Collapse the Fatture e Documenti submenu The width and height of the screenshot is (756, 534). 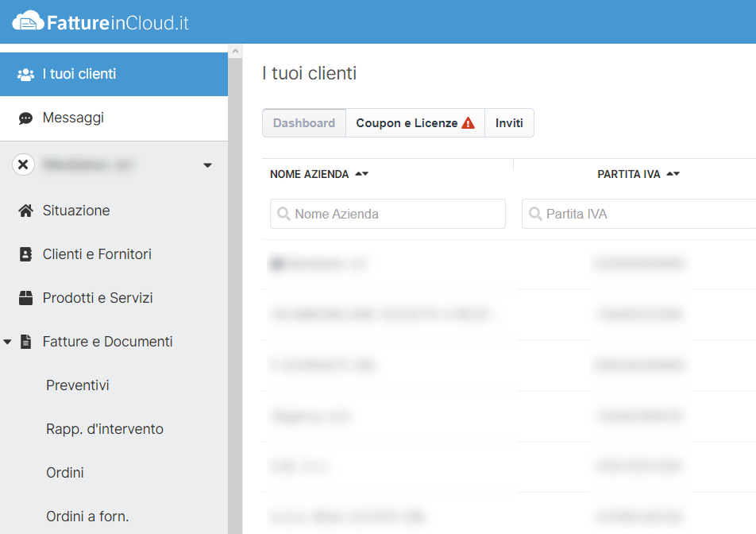point(9,341)
